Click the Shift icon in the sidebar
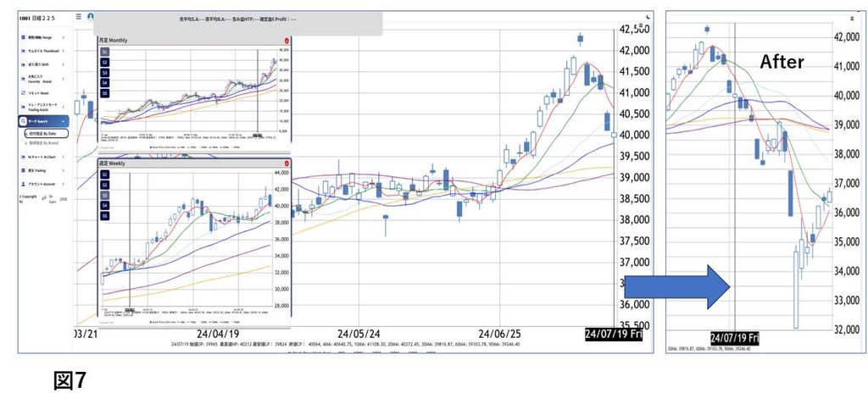868x393 pixels. (x=23, y=64)
